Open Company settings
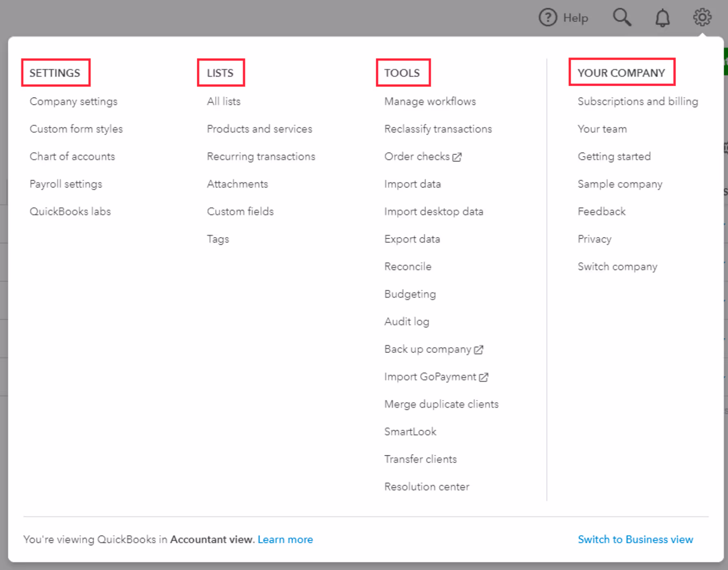 [74, 102]
